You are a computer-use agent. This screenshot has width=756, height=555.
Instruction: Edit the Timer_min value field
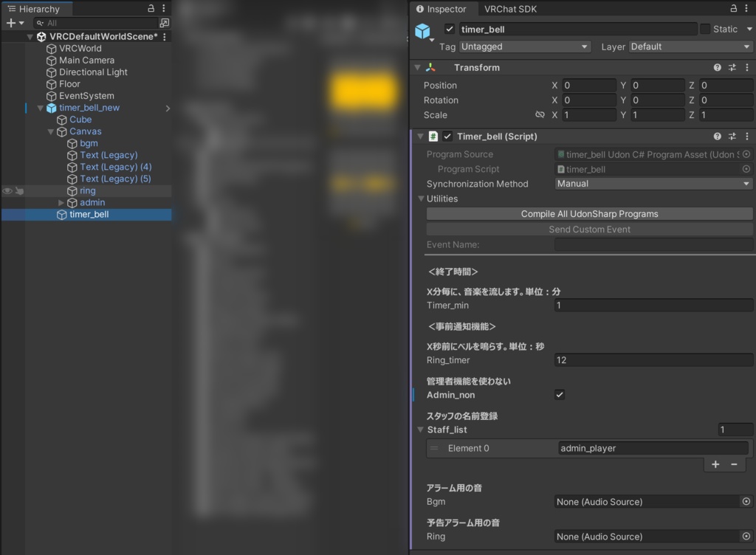(x=654, y=305)
